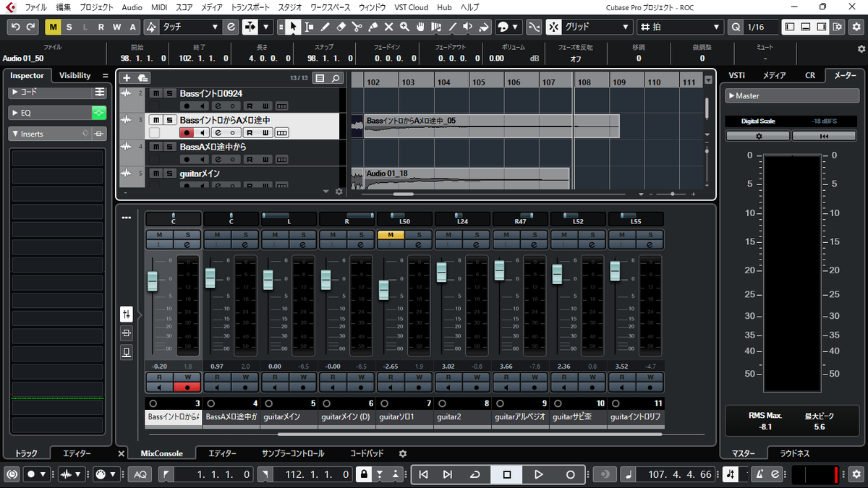Screen dimensions: 868x488
Task: Select the Object Selection arrow tool
Action: pos(293,27)
